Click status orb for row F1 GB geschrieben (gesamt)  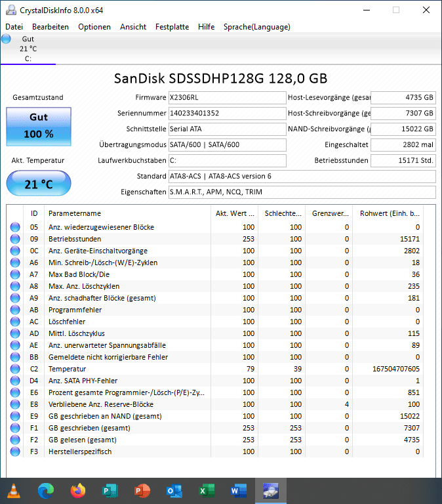(x=15, y=428)
